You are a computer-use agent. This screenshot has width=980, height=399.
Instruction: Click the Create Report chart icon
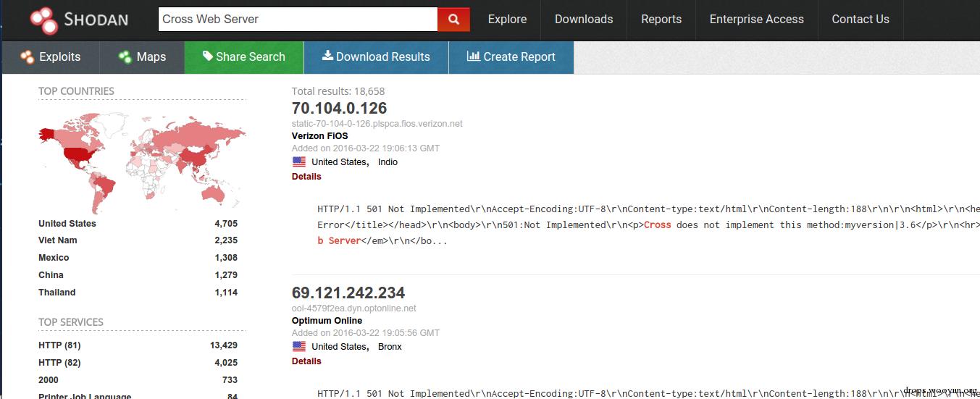[x=473, y=56]
